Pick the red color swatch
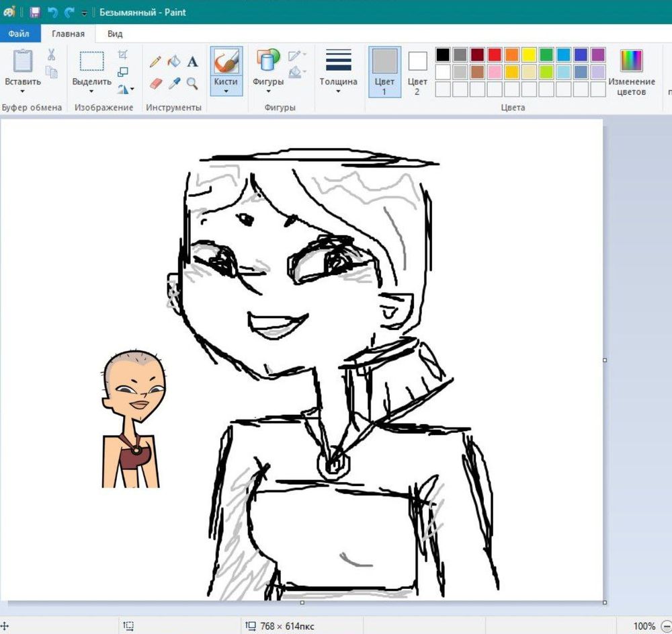 pos(495,54)
